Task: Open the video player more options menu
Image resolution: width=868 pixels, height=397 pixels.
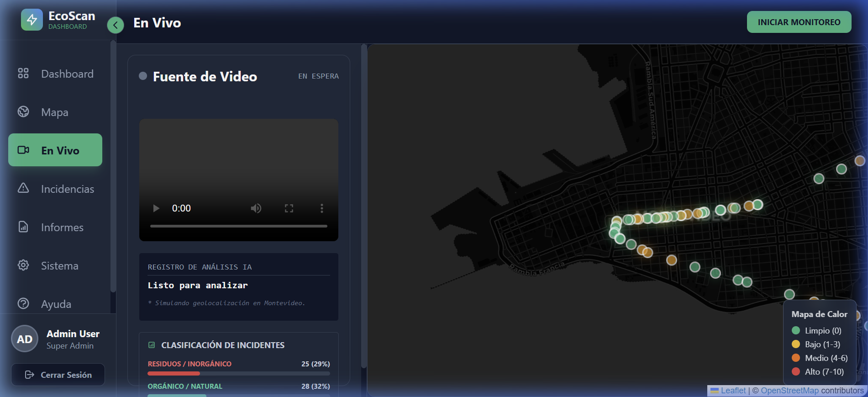Action: (322, 208)
